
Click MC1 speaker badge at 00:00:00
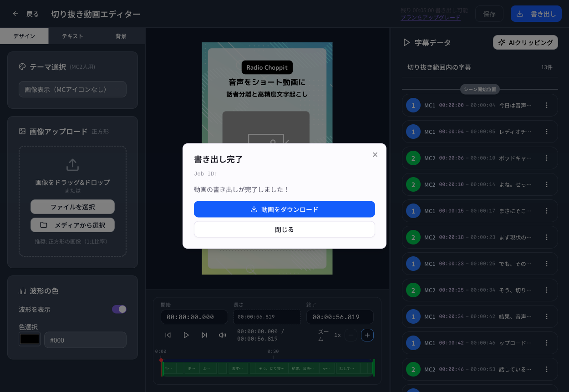pos(413,105)
